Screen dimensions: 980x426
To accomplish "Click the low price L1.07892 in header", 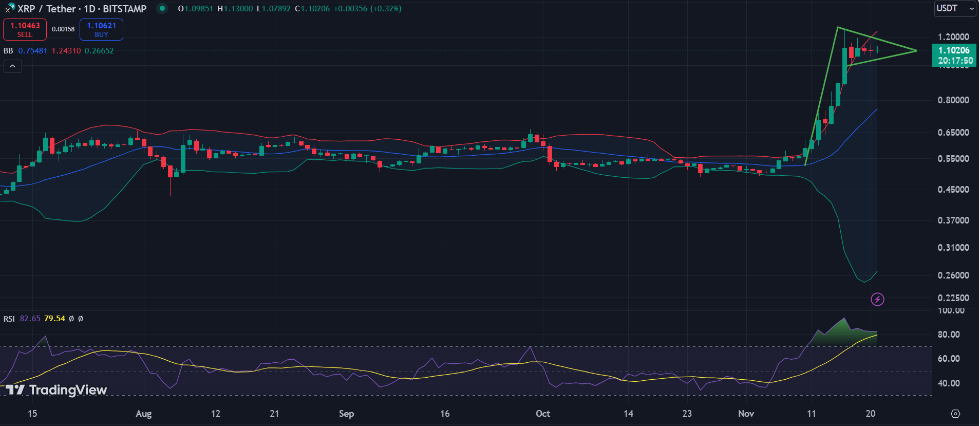I will (x=274, y=9).
